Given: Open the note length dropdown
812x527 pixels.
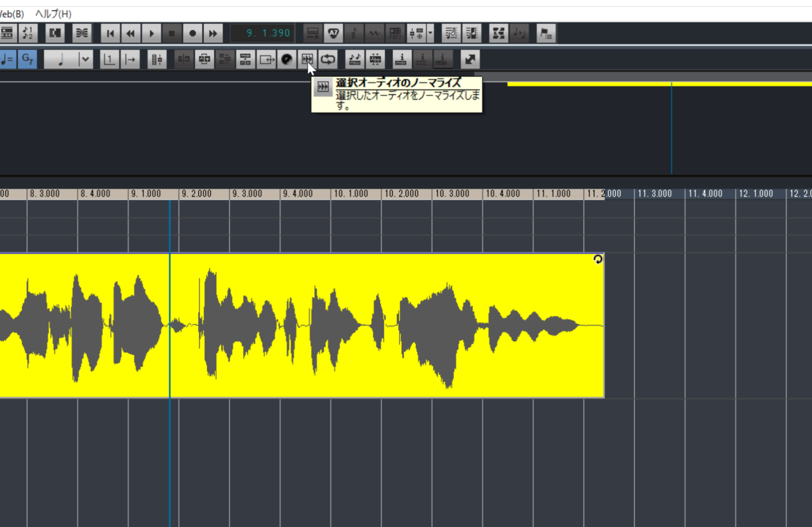Looking at the screenshot, I should tap(85, 59).
